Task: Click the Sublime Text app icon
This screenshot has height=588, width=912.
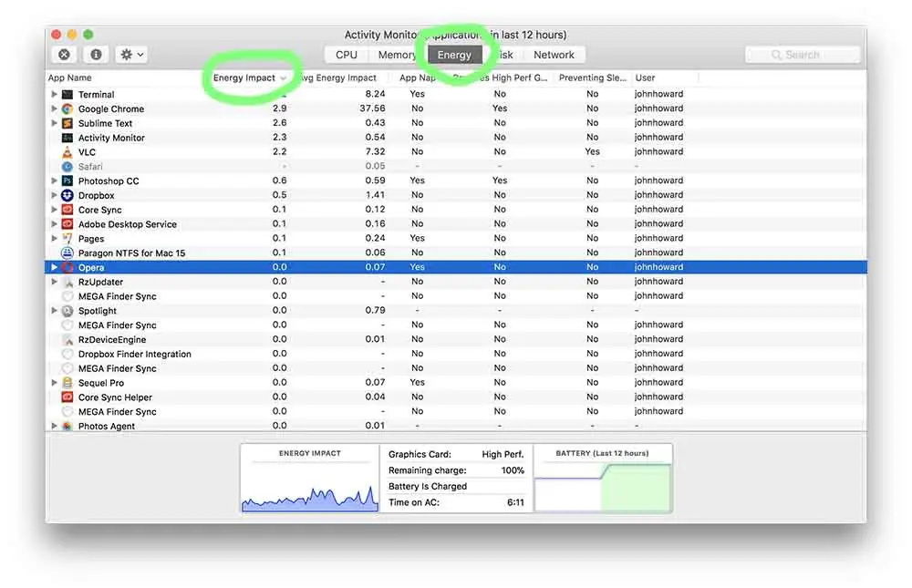Action: point(67,123)
